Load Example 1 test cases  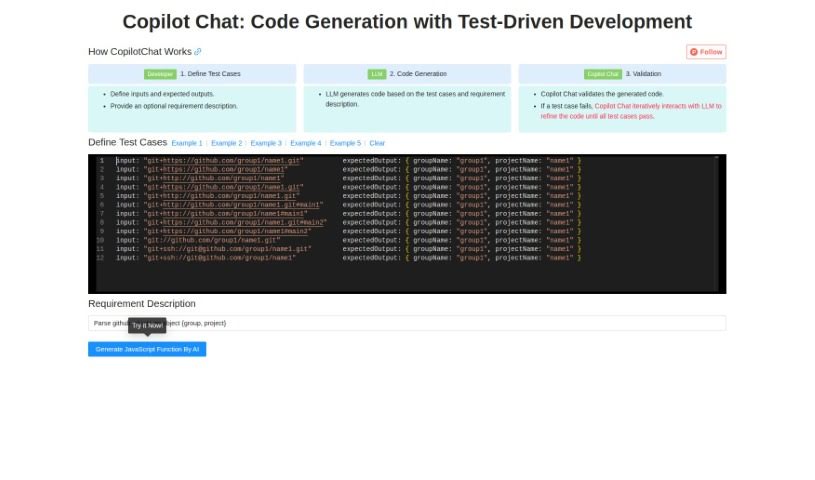click(x=187, y=143)
